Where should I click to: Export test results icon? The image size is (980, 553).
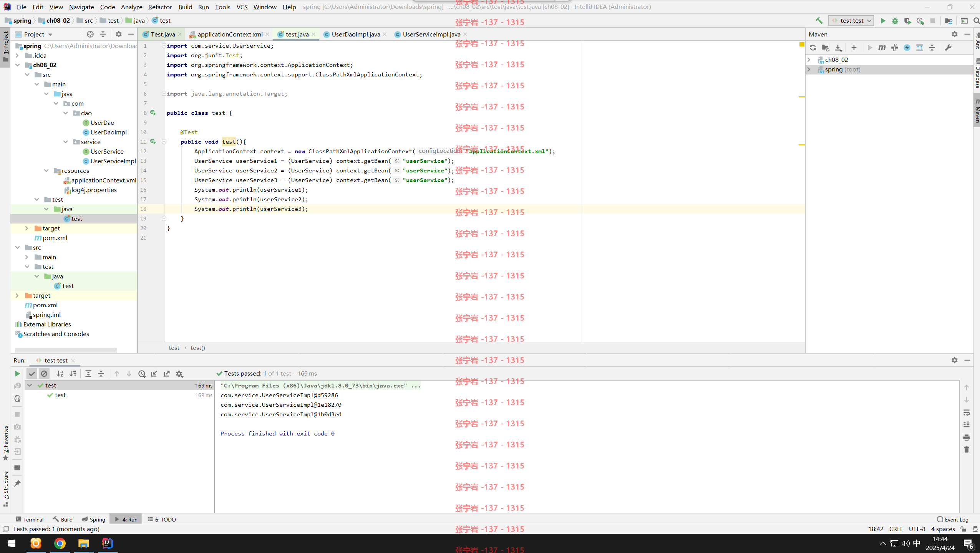tap(167, 374)
